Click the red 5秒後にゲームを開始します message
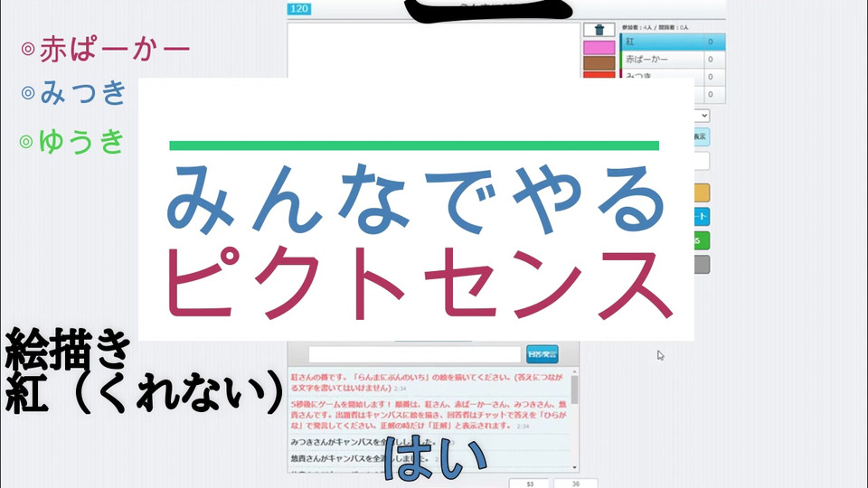This screenshot has width=868, height=488. pos(429,415)
